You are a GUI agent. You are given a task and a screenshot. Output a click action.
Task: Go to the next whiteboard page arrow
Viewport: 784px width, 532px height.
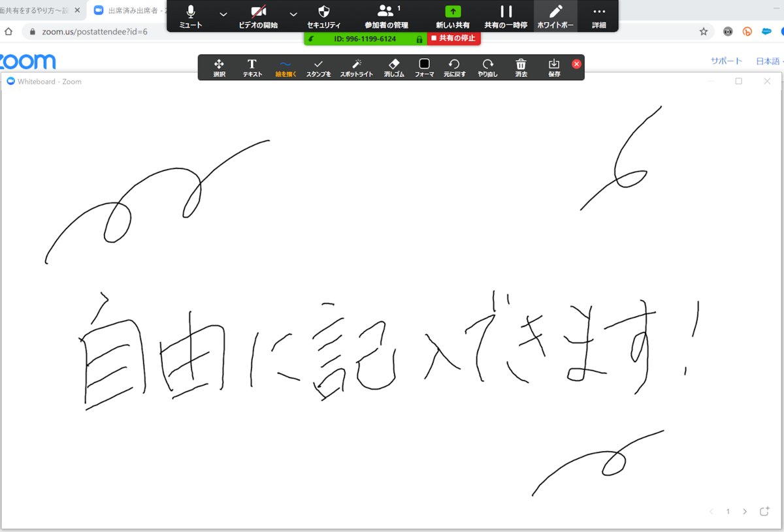point(745,512)
